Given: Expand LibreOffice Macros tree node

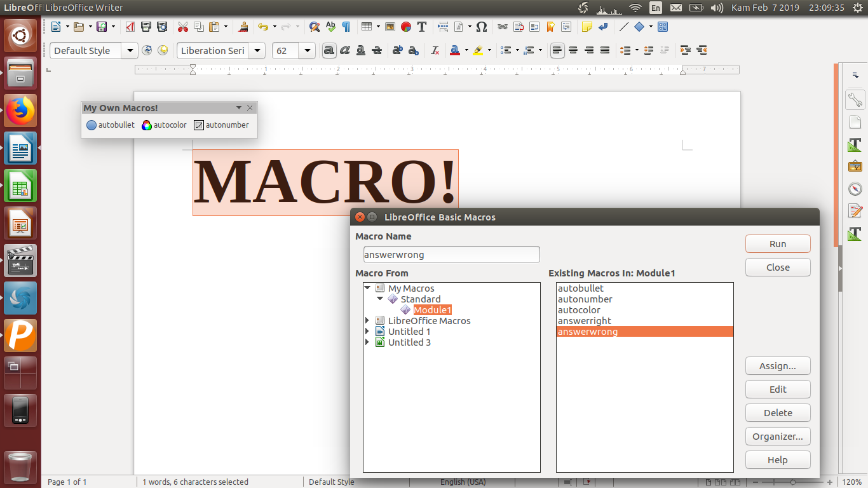Looking at the screenshot, I should [x=367, y=321].
